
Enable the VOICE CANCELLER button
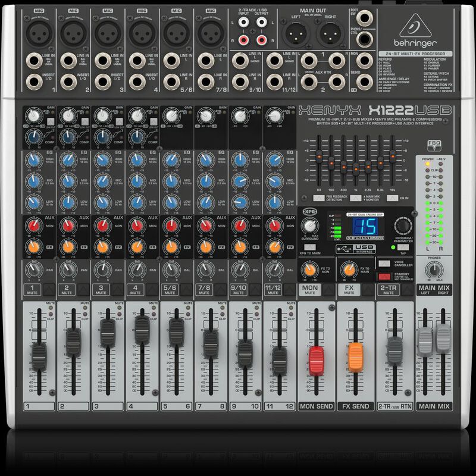point(384,264)
